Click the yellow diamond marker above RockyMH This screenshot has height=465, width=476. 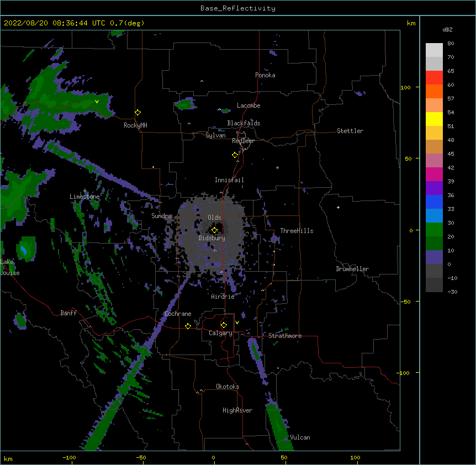138,113
